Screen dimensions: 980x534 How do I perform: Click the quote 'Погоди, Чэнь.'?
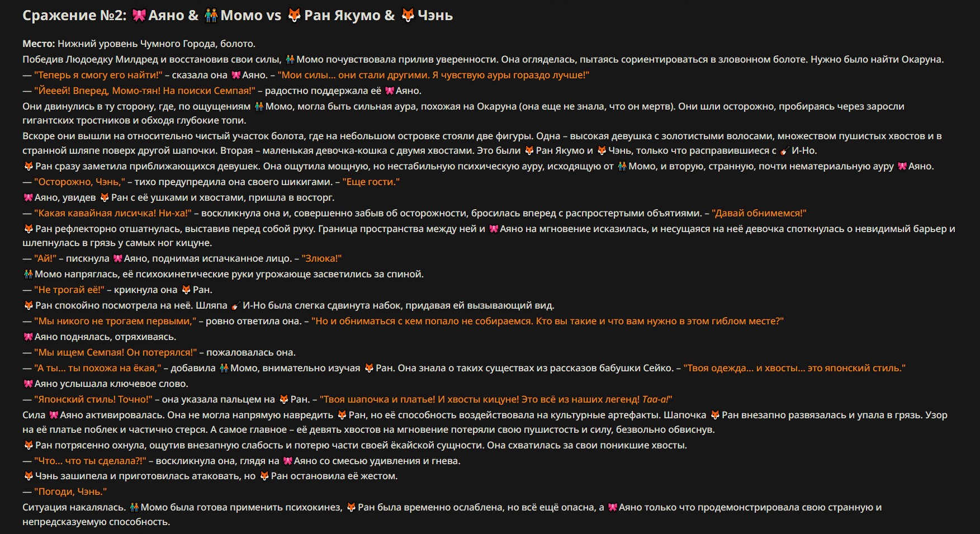70,492
